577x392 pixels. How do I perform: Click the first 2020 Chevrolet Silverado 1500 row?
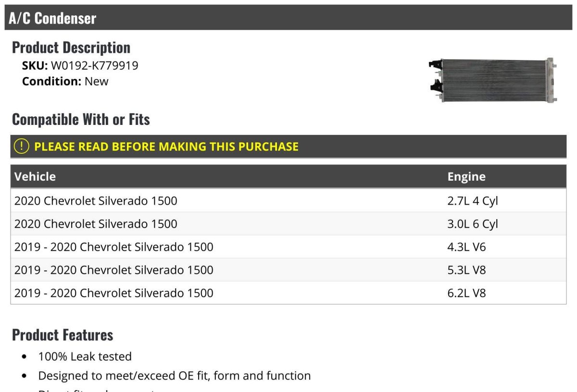click(x=96, y=200)
